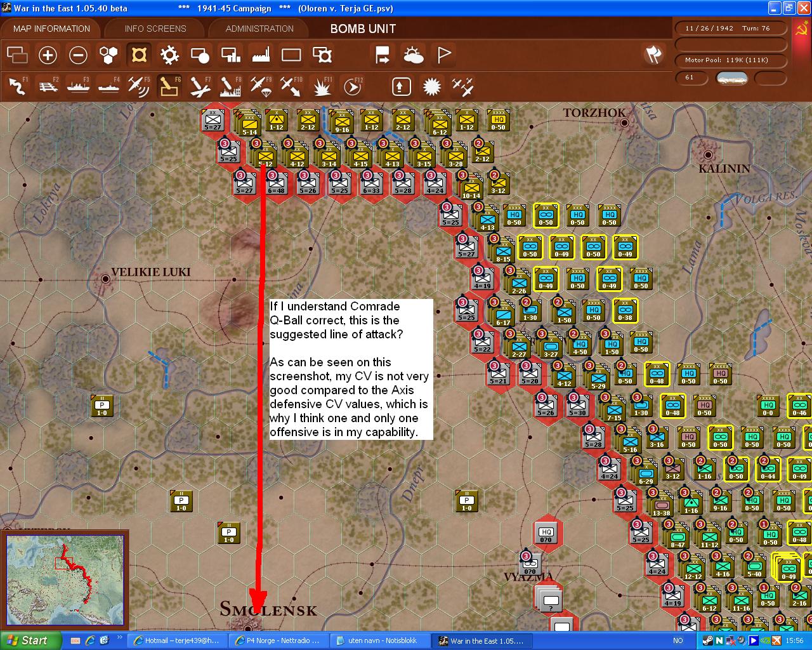The height and width of the screenshot is (650, 812).
Task: Zoom in on the map
Action: click(x=48, y=55)
